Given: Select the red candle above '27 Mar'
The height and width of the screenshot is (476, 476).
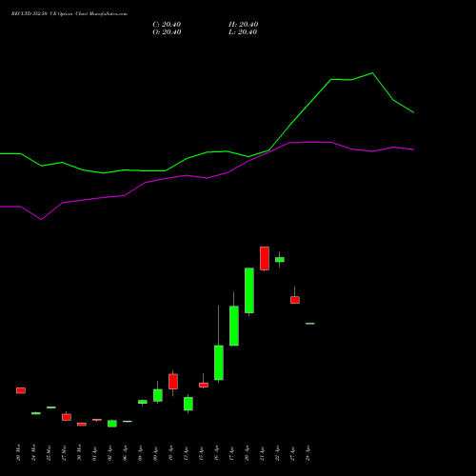Looking at the screenshot, I should pyautogui.click(x=67, y=417).
